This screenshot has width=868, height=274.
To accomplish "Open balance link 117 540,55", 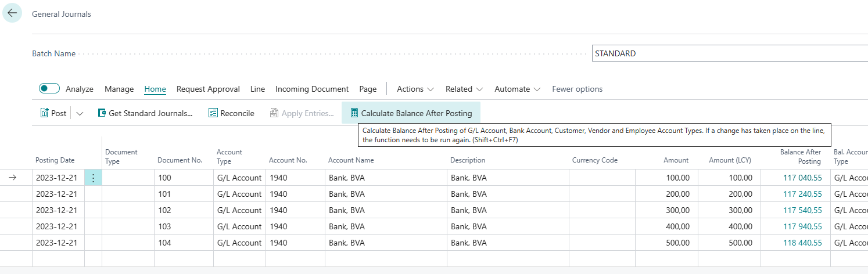I will click(802, 210).
